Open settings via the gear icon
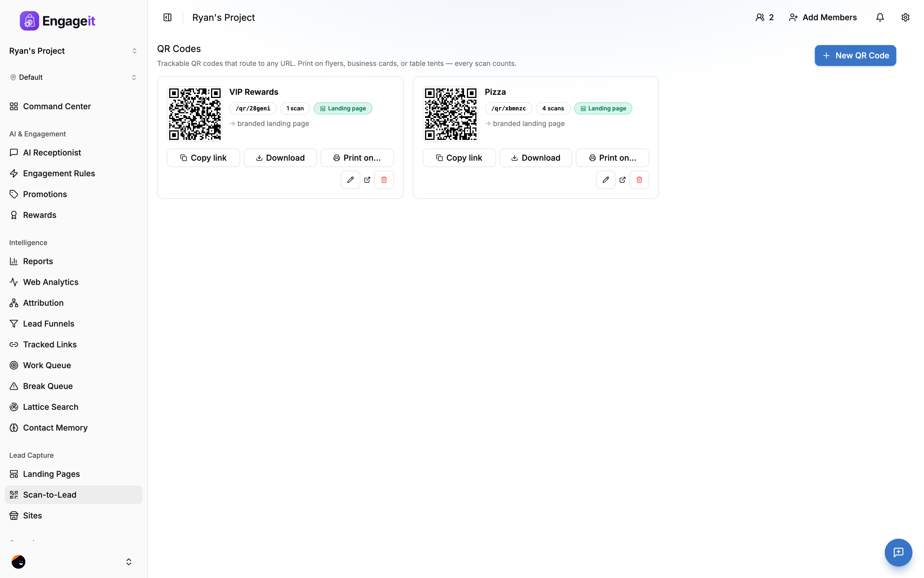Screen dimensions: 924x578 [x=905, y=18]
